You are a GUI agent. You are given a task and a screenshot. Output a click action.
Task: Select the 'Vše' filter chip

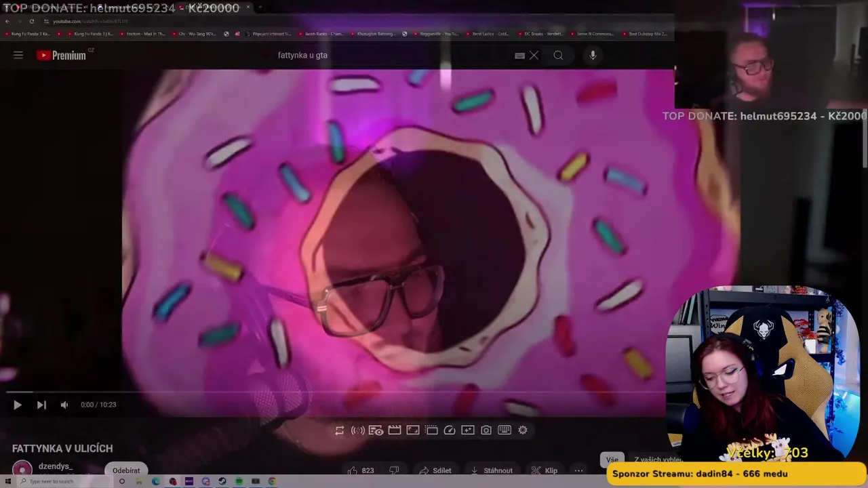point(612,460)
